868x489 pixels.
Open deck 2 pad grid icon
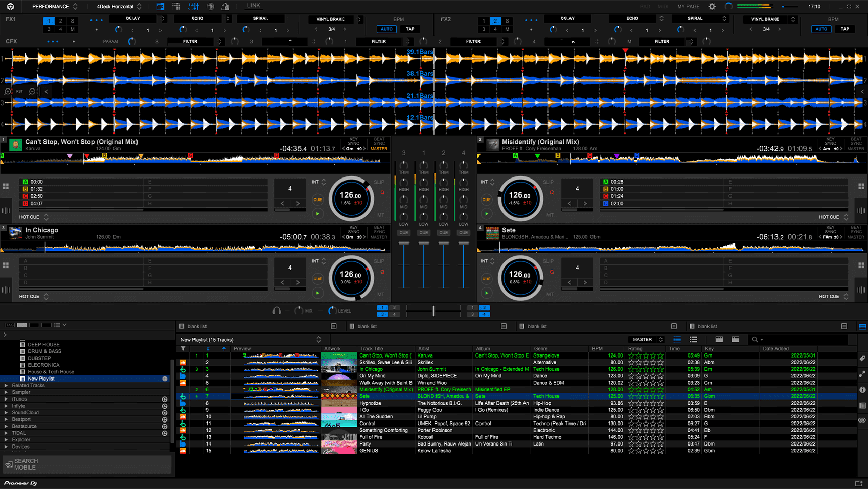click(861, 186)
